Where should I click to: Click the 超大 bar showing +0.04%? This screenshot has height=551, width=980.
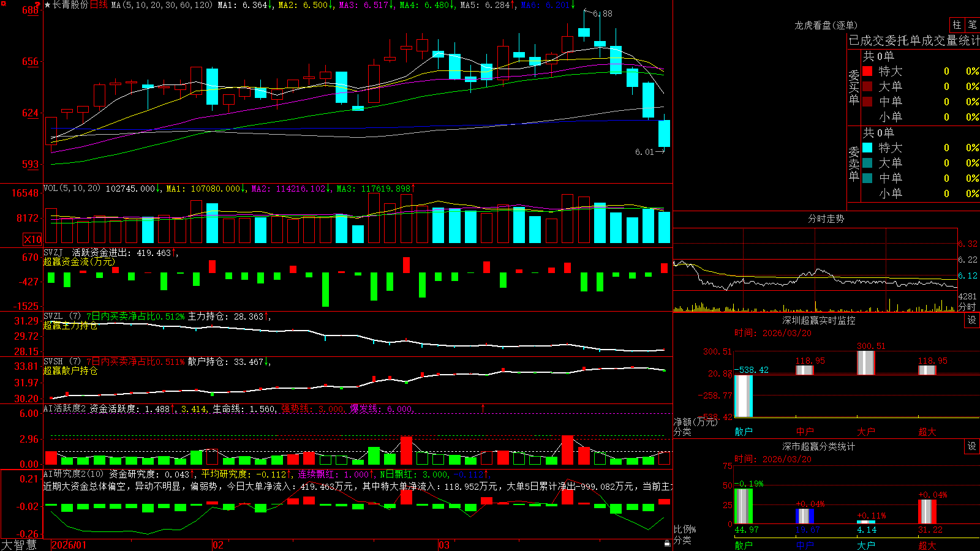click(927, 511)
